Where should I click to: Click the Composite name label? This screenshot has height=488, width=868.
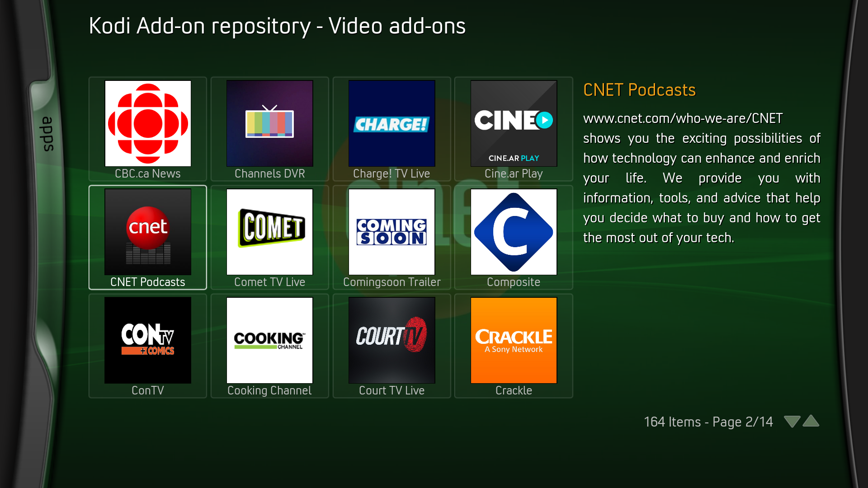tap(514, 282)
